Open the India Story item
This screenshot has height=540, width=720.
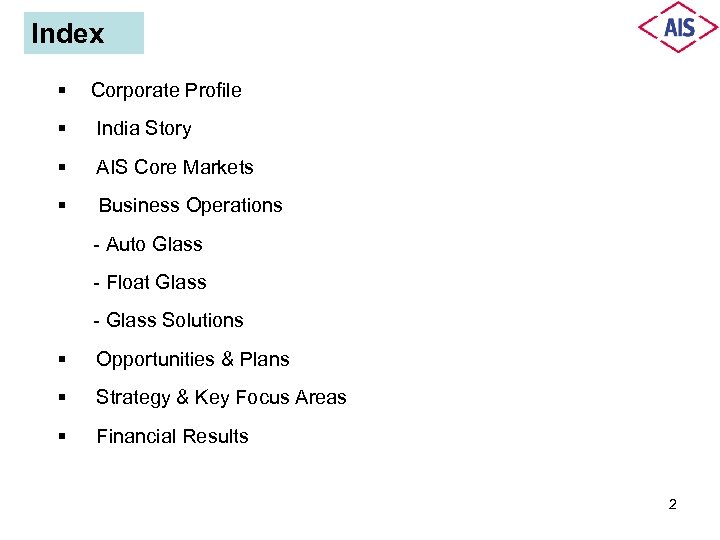143,128
